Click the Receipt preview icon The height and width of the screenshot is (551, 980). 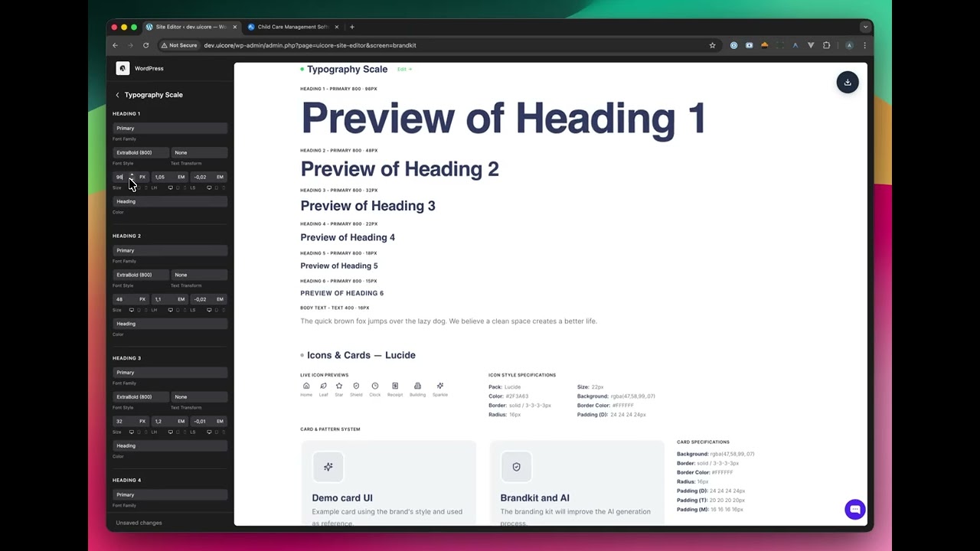395,386
